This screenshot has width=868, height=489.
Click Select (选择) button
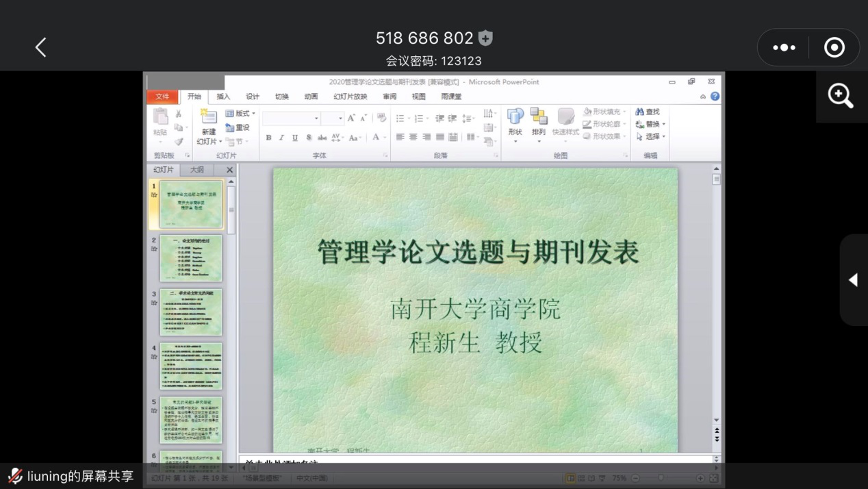(x=650, y=136)
